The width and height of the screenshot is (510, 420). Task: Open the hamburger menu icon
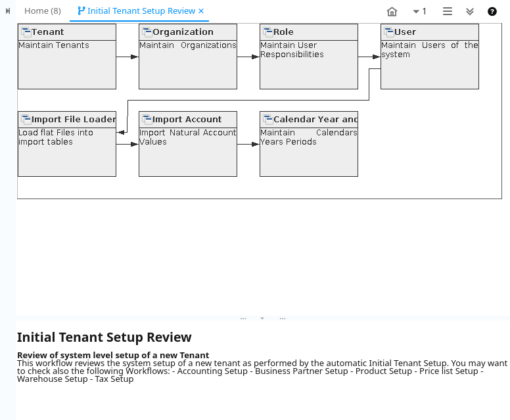click(448, 11)
